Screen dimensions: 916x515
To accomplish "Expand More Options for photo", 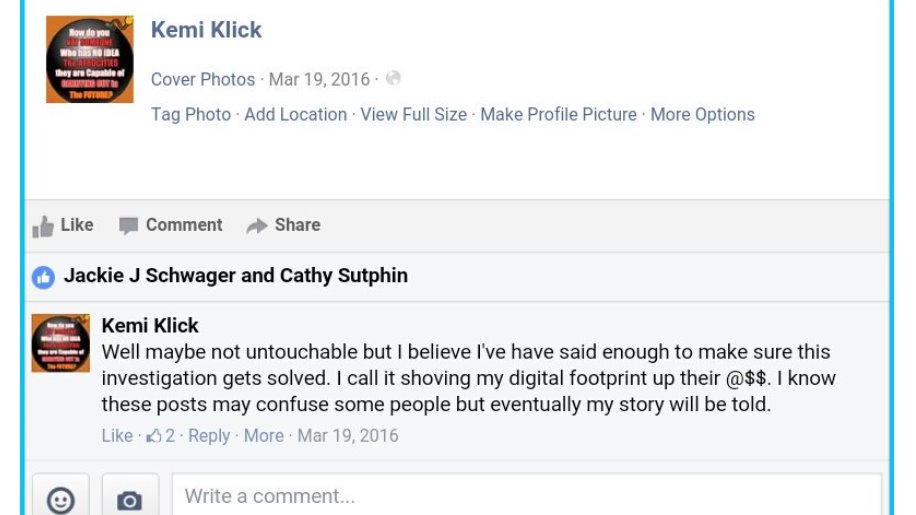I will [x=702, y=114].
